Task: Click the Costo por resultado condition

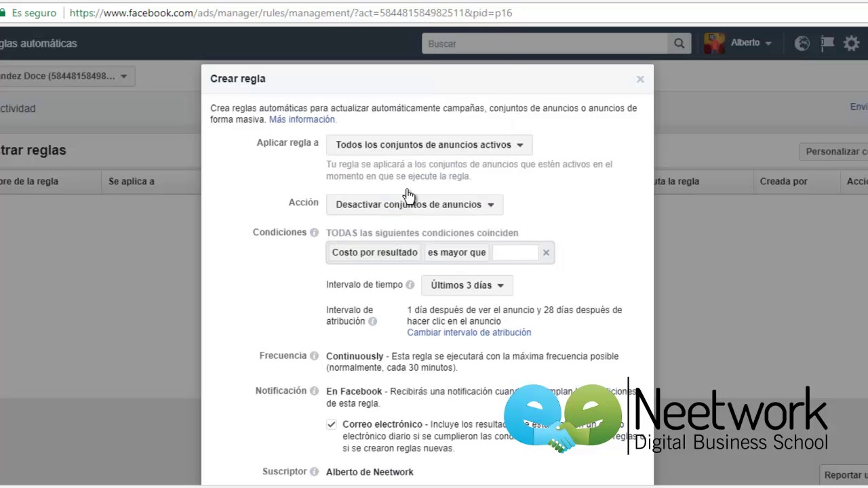Action: point(374,253)
